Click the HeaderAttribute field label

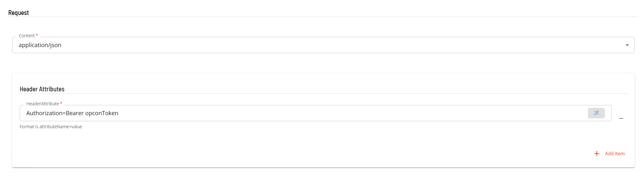43,104
